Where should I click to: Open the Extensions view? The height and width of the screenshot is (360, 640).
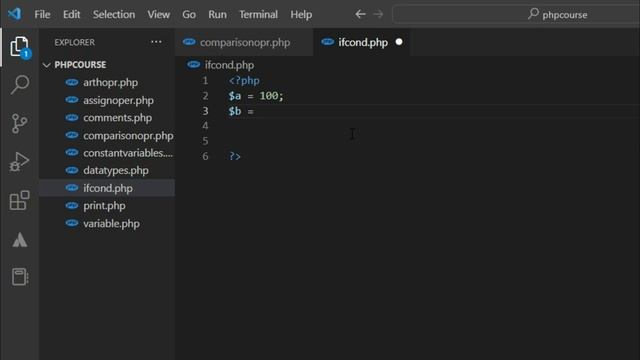19,200
